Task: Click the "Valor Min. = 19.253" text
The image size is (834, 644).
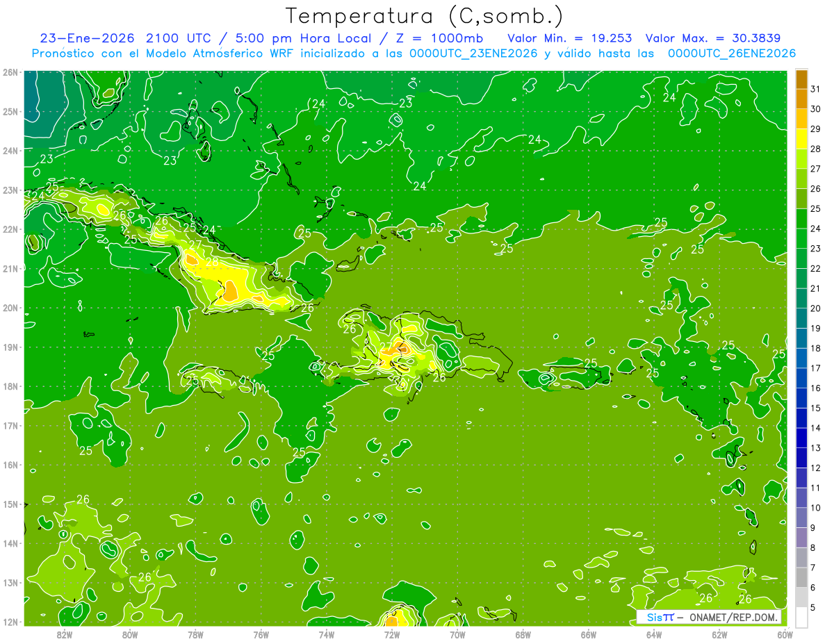Action: (x=570, y=38)
